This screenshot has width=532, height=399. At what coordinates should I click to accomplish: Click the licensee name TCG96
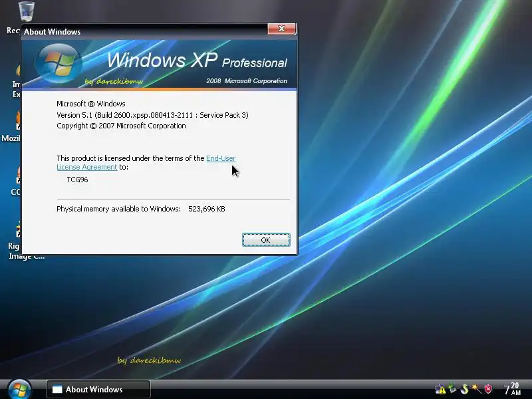(x=77, y=180)
